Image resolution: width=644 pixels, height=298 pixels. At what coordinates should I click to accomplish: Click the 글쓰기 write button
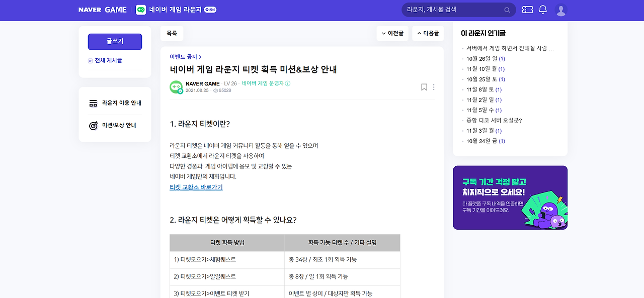point(115,42)
